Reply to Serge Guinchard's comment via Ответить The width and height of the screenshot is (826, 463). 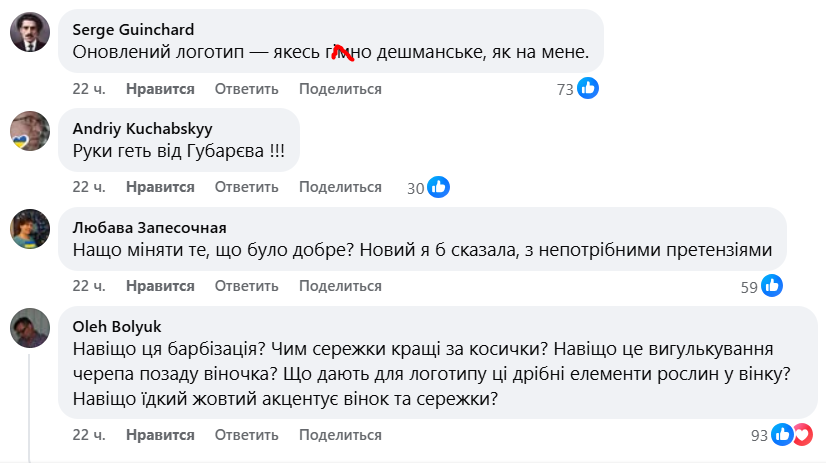point(246,89)
